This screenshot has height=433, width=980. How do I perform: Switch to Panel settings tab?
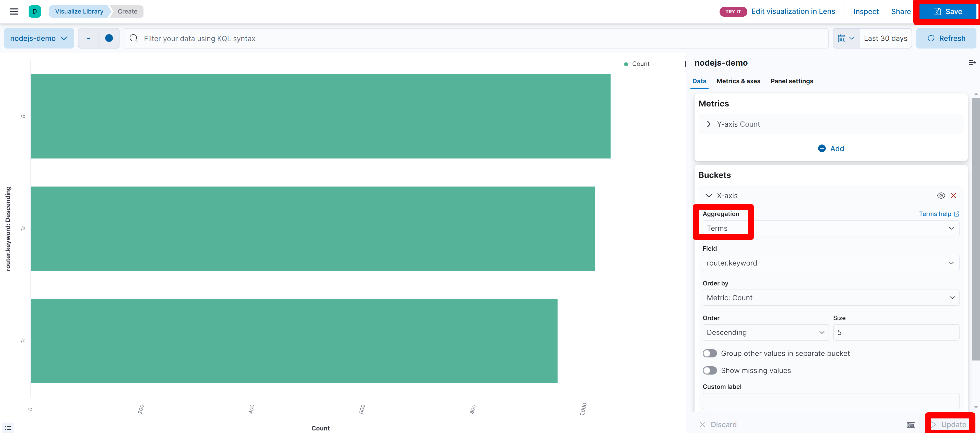tap(791, 81)
